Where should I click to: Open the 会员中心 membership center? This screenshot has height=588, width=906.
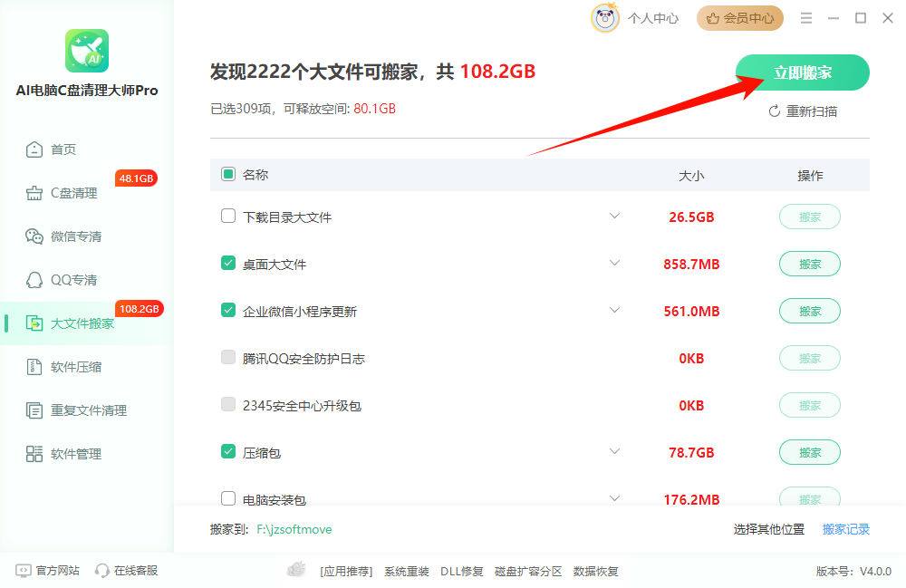pyautogui.click(x=739, y=17)
